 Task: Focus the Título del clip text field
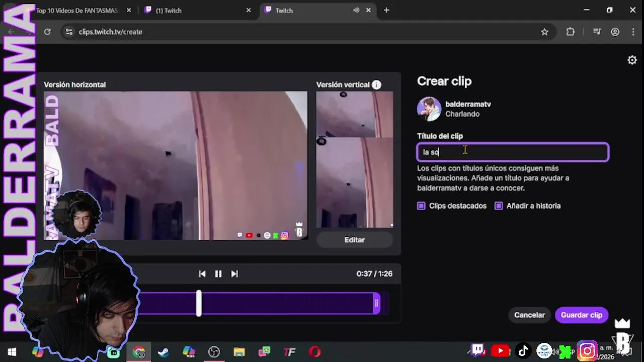point(513,152)
